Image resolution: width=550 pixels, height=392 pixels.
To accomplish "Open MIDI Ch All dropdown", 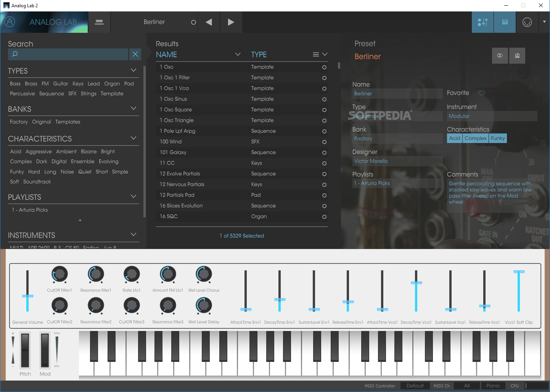I will click(467, 386).
